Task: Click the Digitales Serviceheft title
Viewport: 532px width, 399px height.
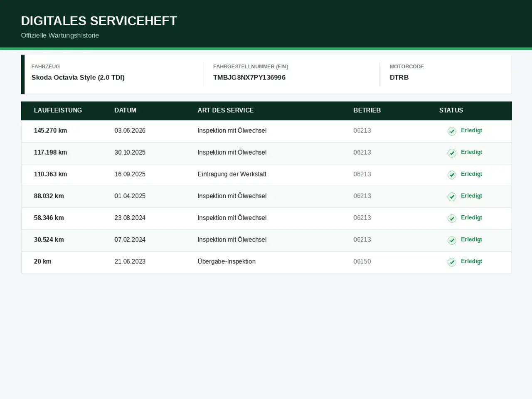Action: pos(99,21)
